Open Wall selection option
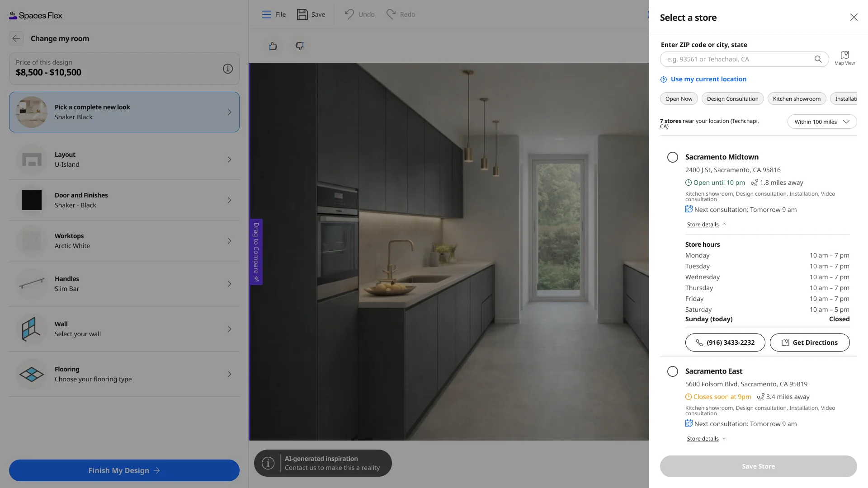The height and width of the screenshot is (488, 868). click(124, 329)
